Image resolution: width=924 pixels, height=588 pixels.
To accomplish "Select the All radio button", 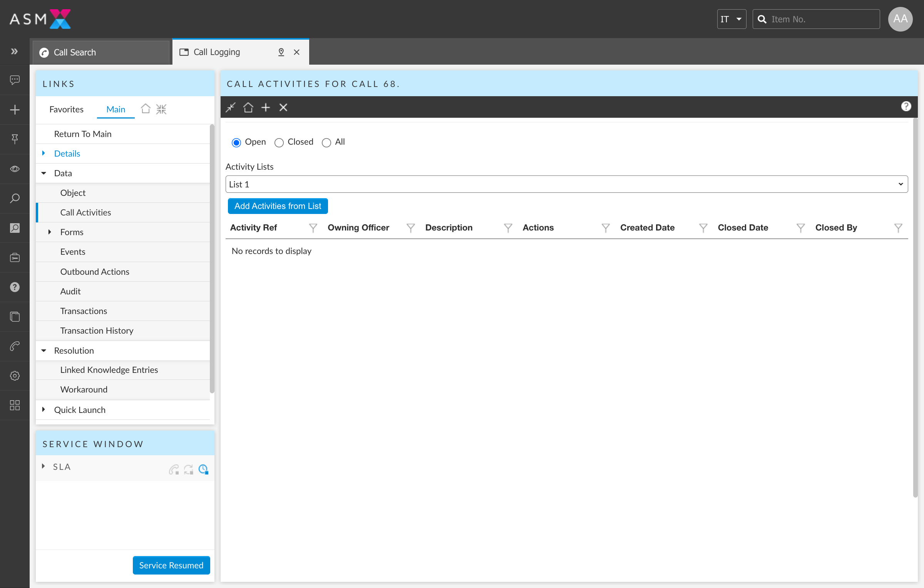I will (326, 142).
